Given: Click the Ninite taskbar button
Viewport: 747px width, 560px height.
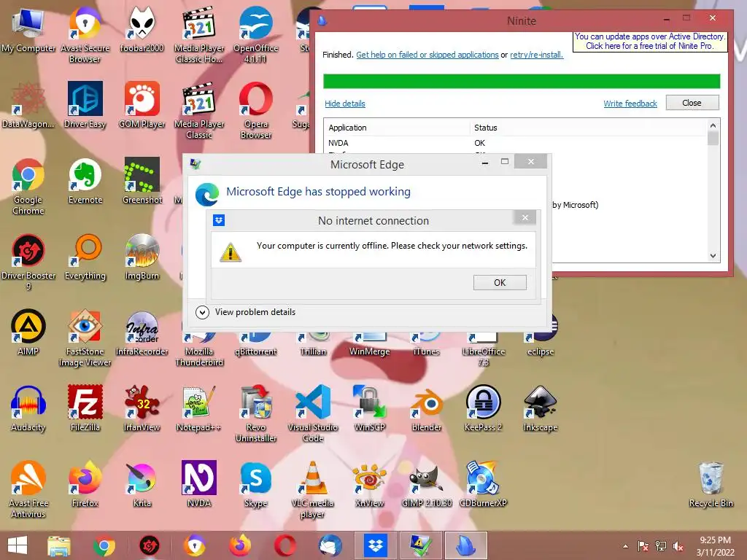Looking at the screenshot, I should [x=465, y=545].
